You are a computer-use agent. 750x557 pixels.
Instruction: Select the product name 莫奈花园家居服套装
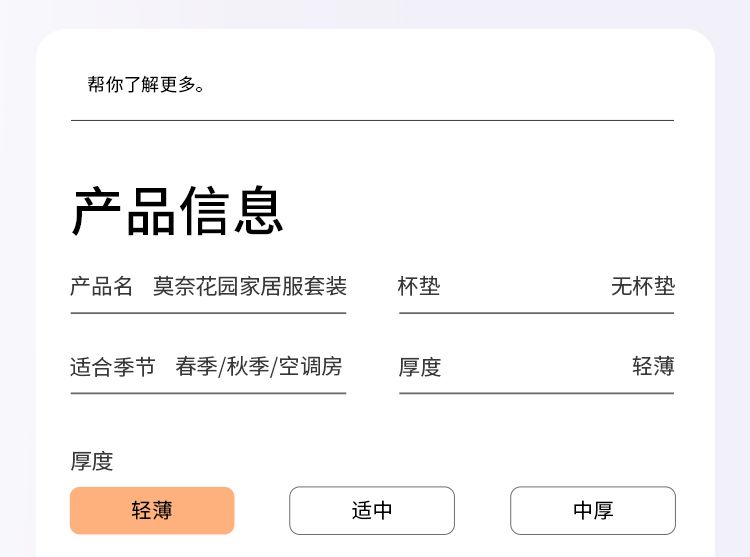coord(250,287)
